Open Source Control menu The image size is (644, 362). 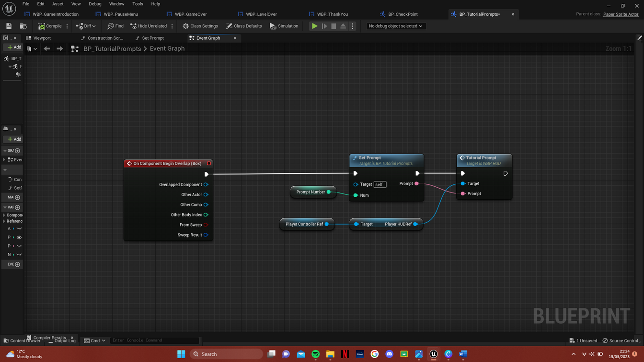620,340
